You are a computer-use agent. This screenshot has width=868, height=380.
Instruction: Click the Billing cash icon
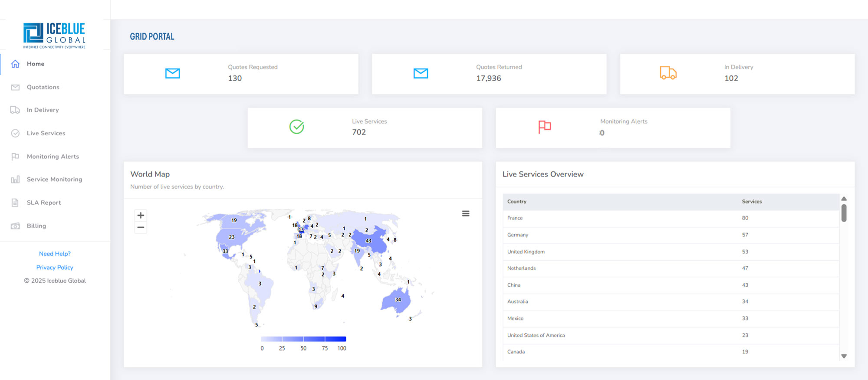[x=15, y=226]
